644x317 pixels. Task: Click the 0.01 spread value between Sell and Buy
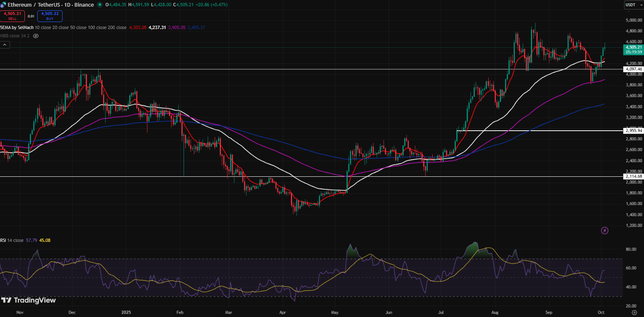coord(31,16)
